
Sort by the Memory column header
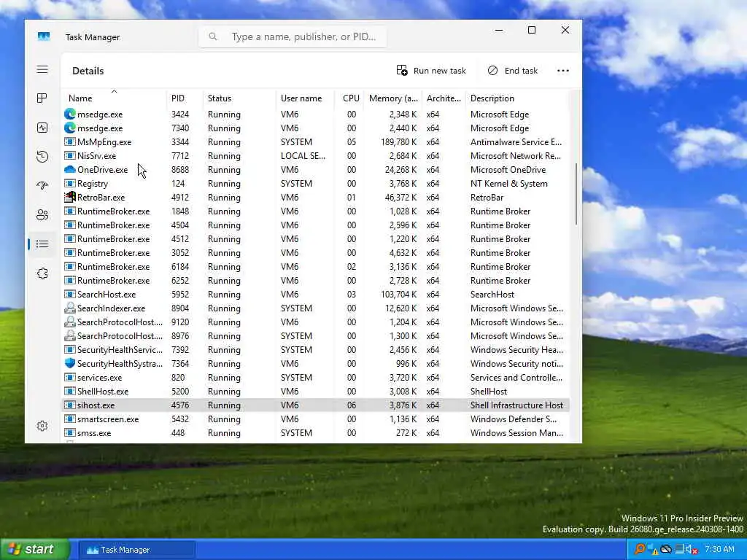point(393,98)
